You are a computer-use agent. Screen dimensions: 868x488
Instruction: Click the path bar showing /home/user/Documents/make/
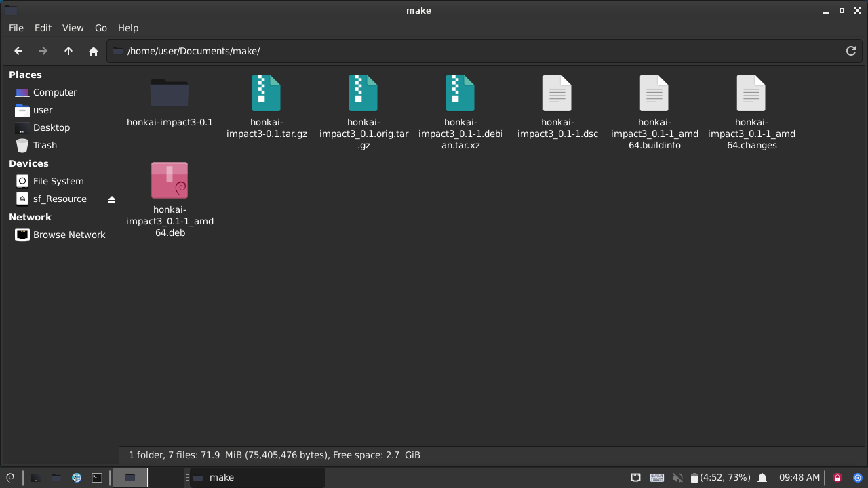click(x=475, y=51)
